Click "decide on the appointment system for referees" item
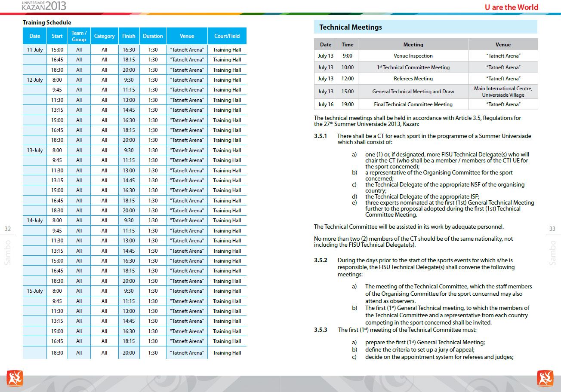The width and height of the screenshot is (561, 392). pyautogui.click(x=439, y=357)
